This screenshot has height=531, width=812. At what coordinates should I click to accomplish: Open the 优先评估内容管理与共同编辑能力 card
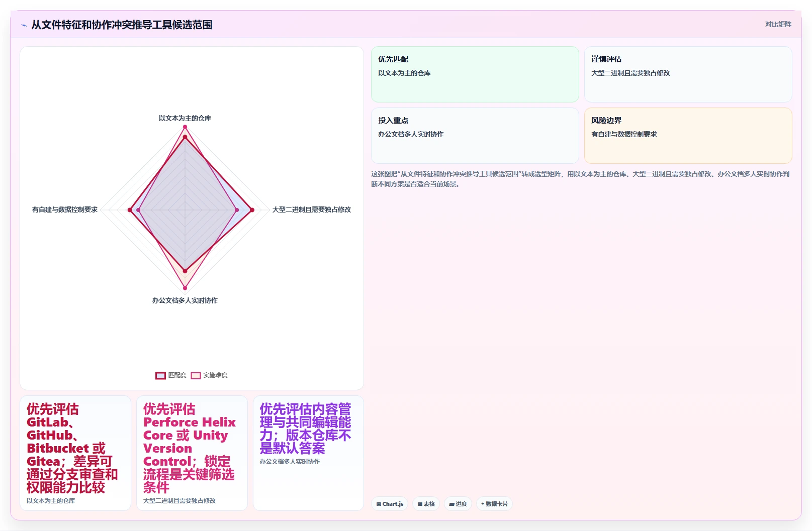[x=308, y=453]
